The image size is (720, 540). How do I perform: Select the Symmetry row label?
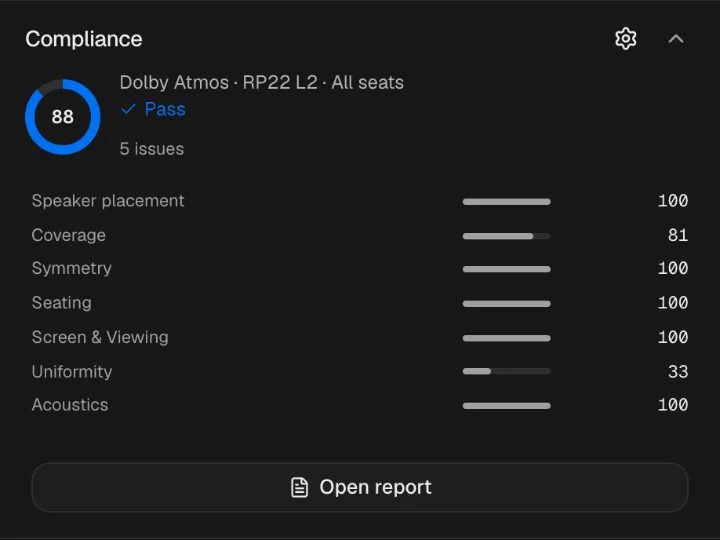(x=72, y=268)
